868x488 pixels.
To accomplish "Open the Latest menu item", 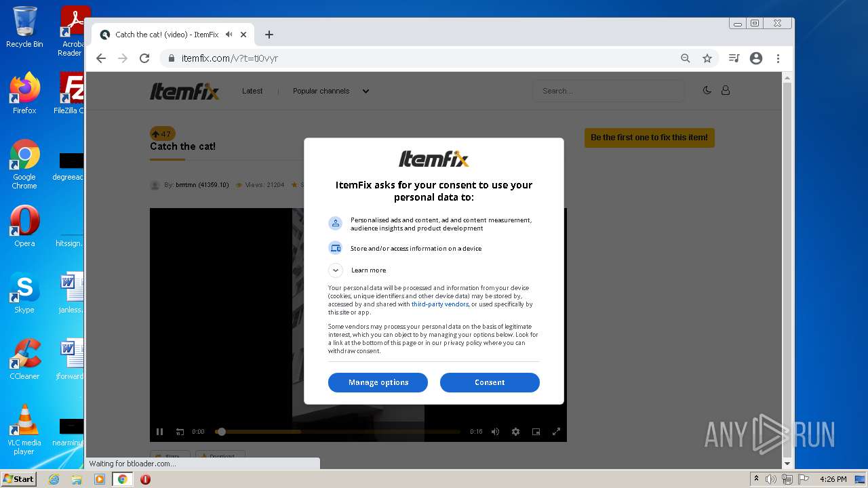I will click(252, 91).
